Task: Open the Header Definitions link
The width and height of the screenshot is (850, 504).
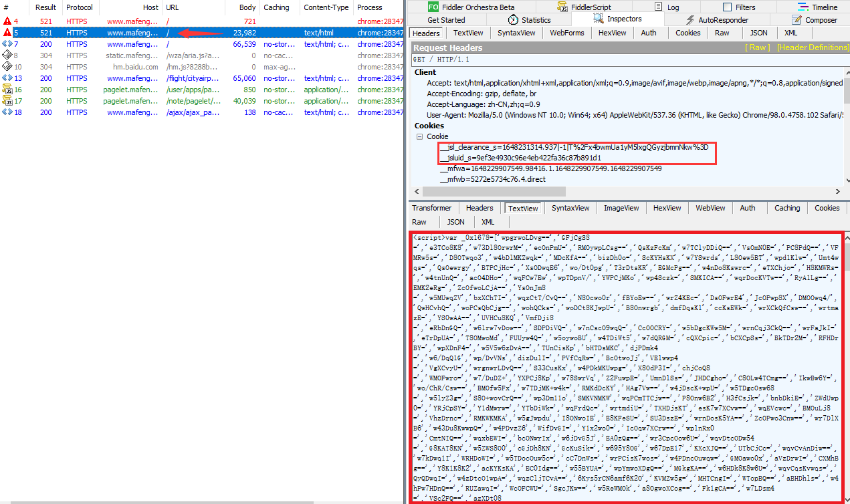Action: coord(813,47)
